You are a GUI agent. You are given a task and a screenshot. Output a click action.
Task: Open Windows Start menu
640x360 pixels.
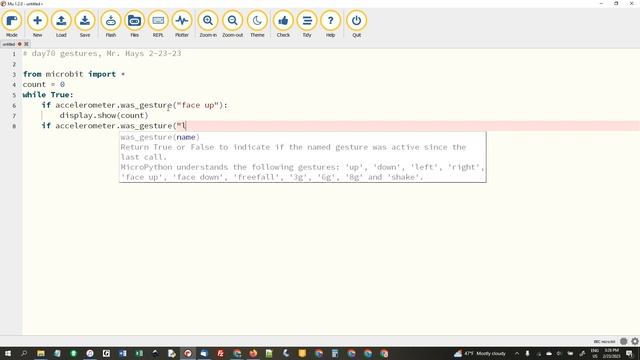[8, 353]
